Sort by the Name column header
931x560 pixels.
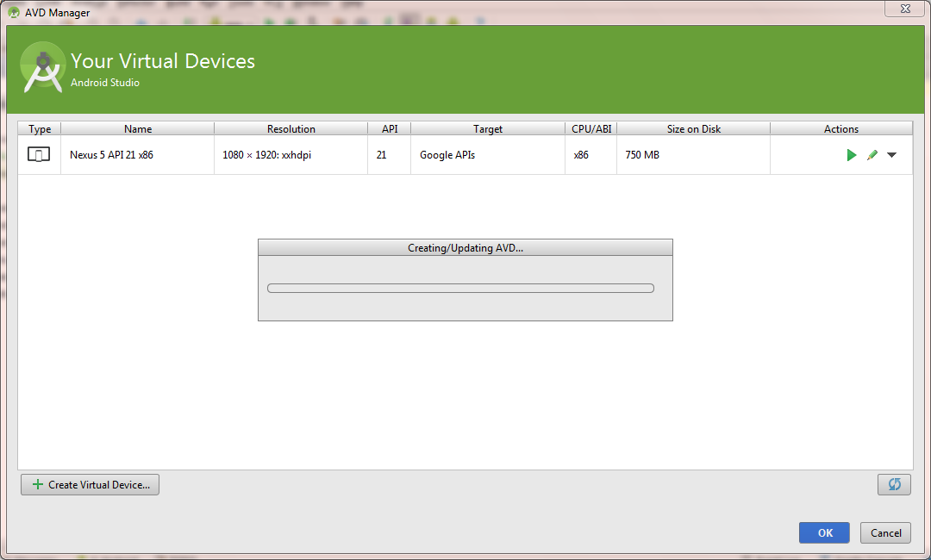[138, 128]
